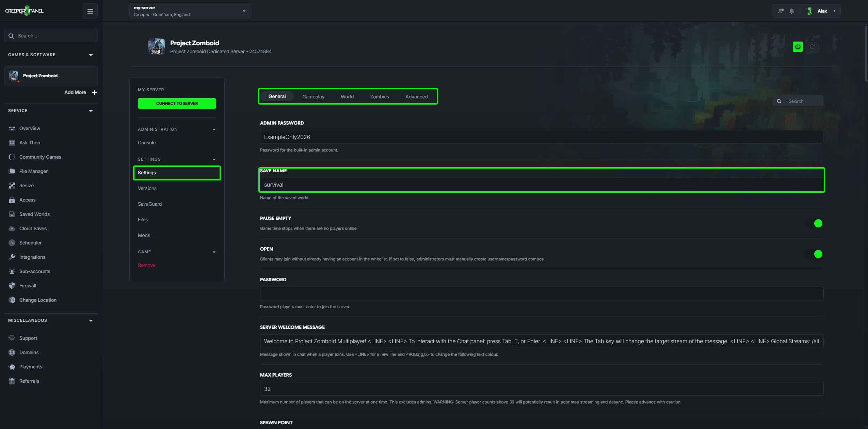Switch to the General tab
This screenshot has height=429, width=868.
point(277,97)
